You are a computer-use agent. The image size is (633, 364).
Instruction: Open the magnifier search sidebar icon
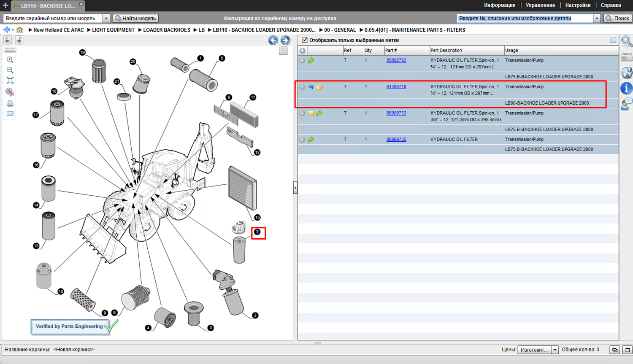(x=627, y=41)
